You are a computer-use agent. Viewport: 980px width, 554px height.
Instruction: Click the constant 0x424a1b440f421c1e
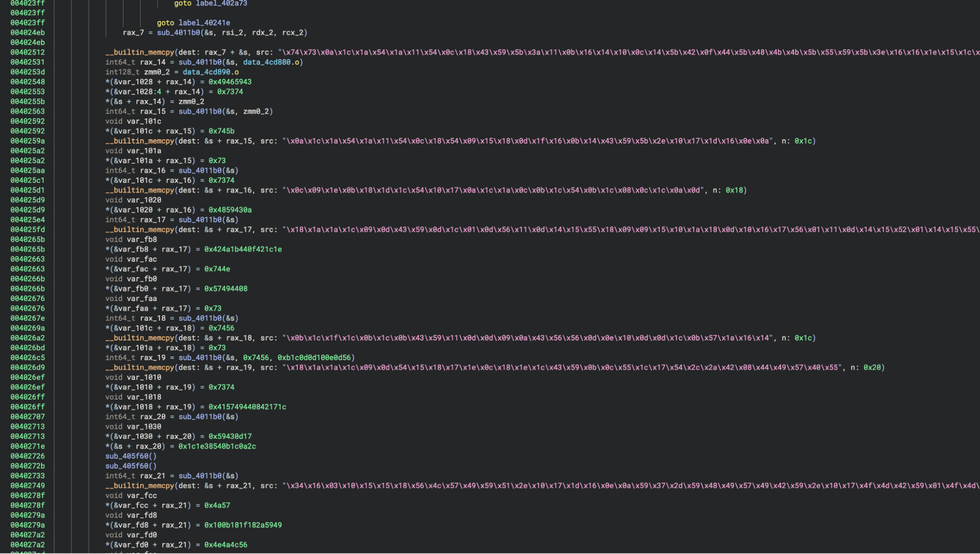pyautogui.click(x=243, y=249)
